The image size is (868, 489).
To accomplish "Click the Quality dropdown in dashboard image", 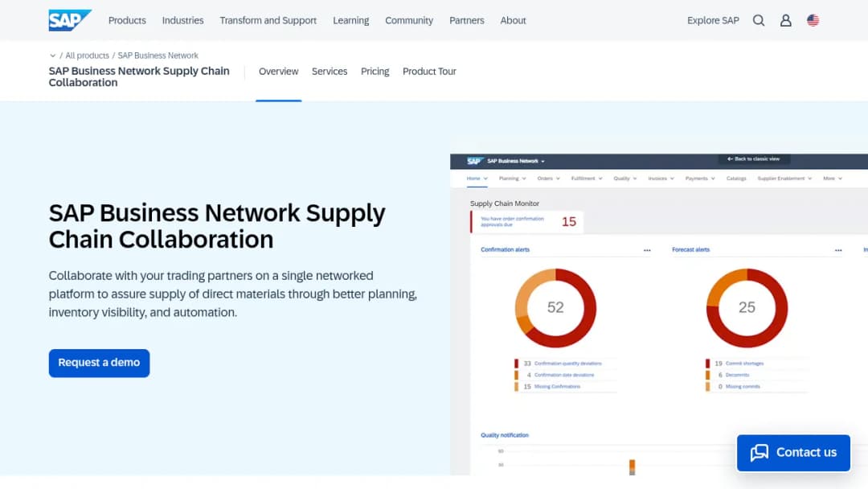I will tap(625, 179).
